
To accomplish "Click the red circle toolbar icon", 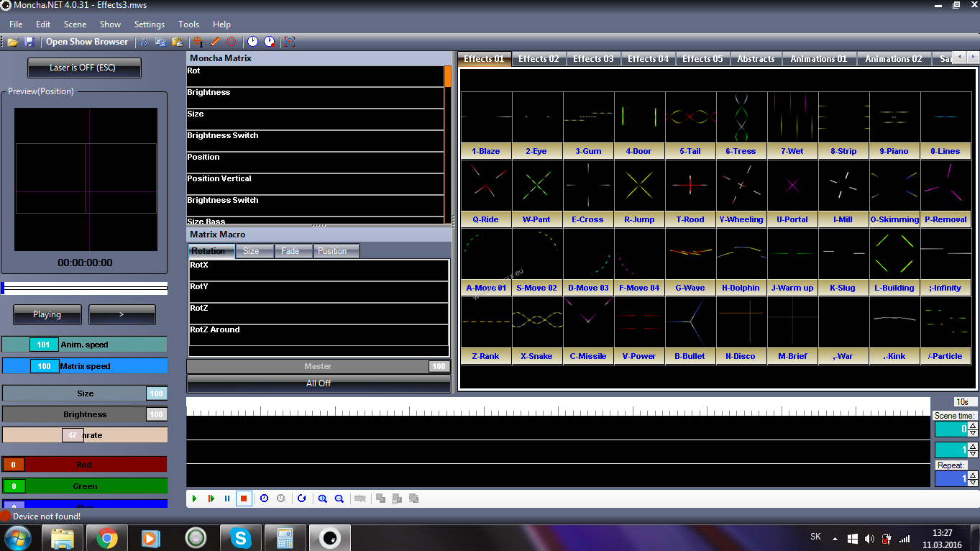I will click(x=231, y=42).
